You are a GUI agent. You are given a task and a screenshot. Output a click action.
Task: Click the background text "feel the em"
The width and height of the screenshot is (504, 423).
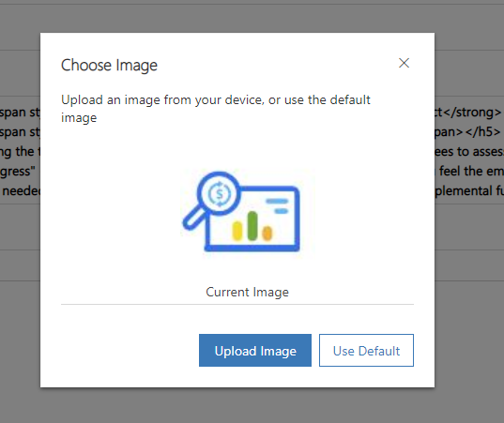(x=471, y=172)
